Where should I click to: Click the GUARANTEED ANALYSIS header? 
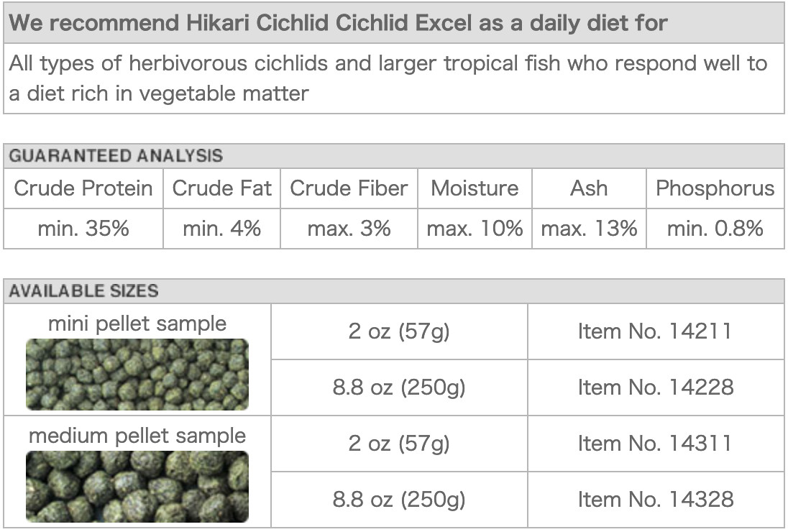coord(116,156)
